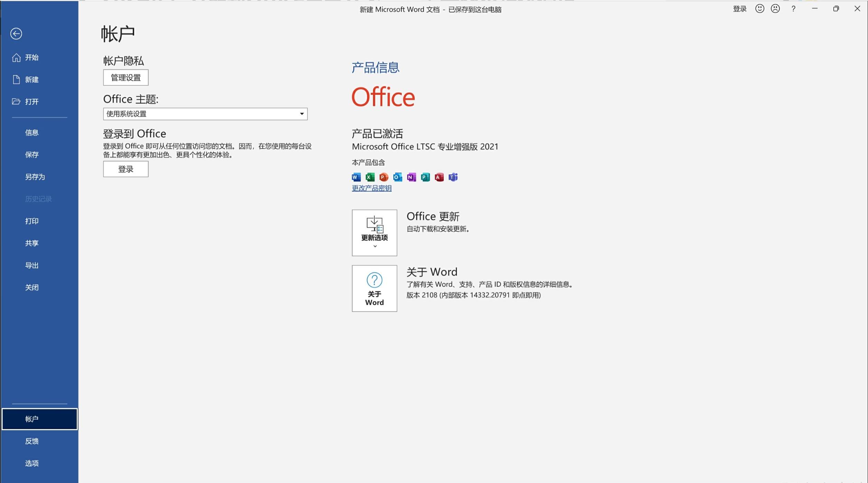
Task: Click the Manage Settings button under account privacy
Action: (125, 77)
